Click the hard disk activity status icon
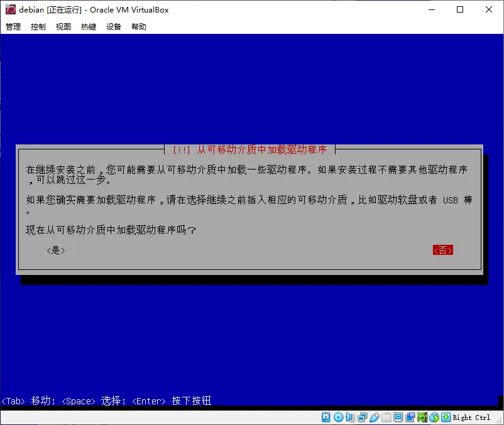This screenshot has height=425, width=504. click(x=326, y=417)
